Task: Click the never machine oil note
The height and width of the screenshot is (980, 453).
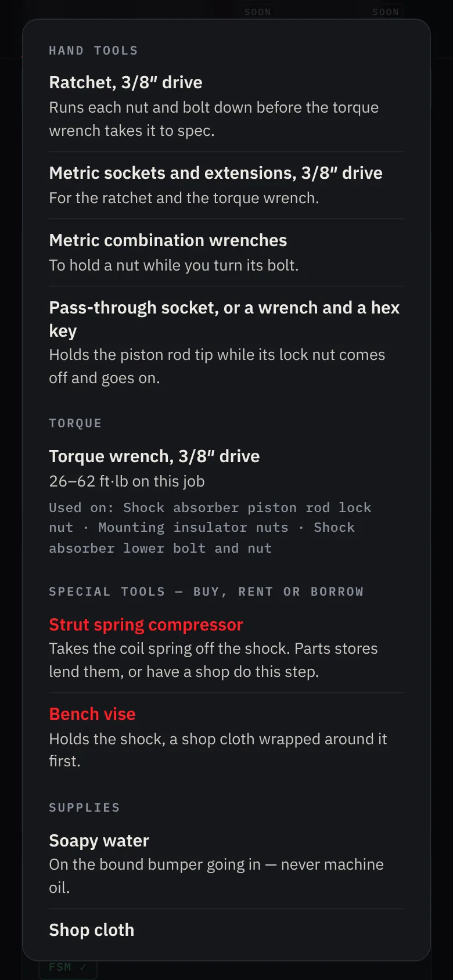Action: pyautogui.click(x=216, y=876)
